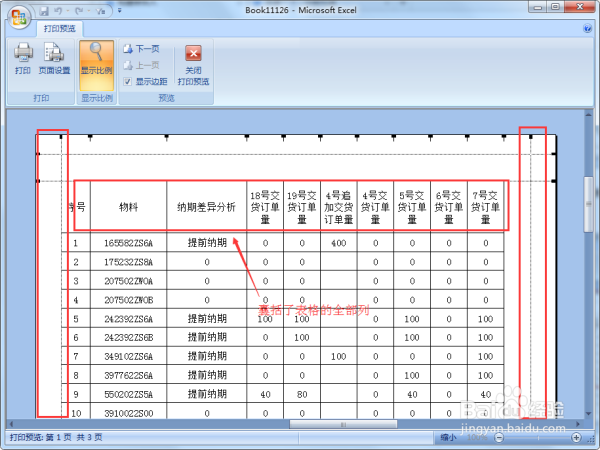Viewport: 600px width, 450px height.
Task: Select the 打印预览 ribbon tab
Action: [x=59, y=29]
